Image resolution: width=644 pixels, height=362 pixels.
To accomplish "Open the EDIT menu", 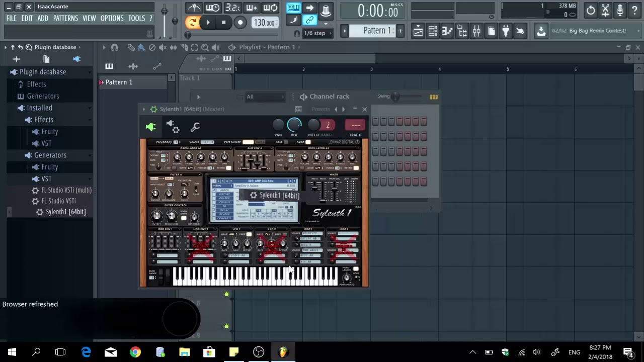I will [27, 18].
